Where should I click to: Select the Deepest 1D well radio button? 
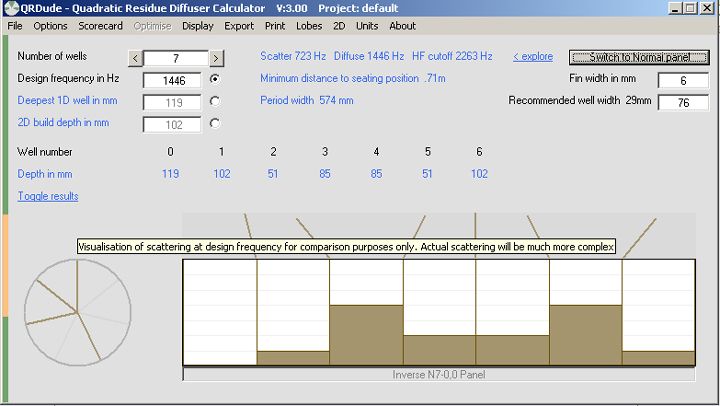pos(214,101)
